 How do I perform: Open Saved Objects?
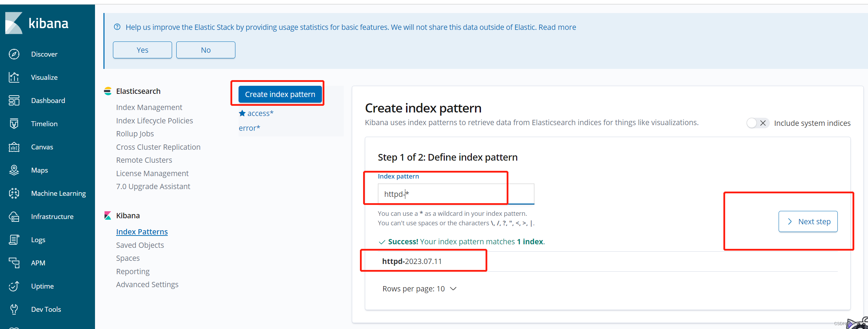[140, 245]
